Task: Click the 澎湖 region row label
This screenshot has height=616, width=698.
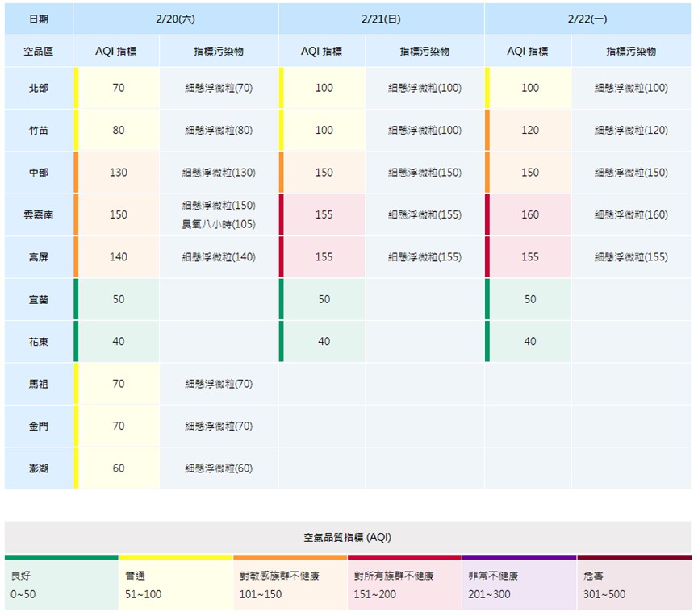Action: [38, 468]
